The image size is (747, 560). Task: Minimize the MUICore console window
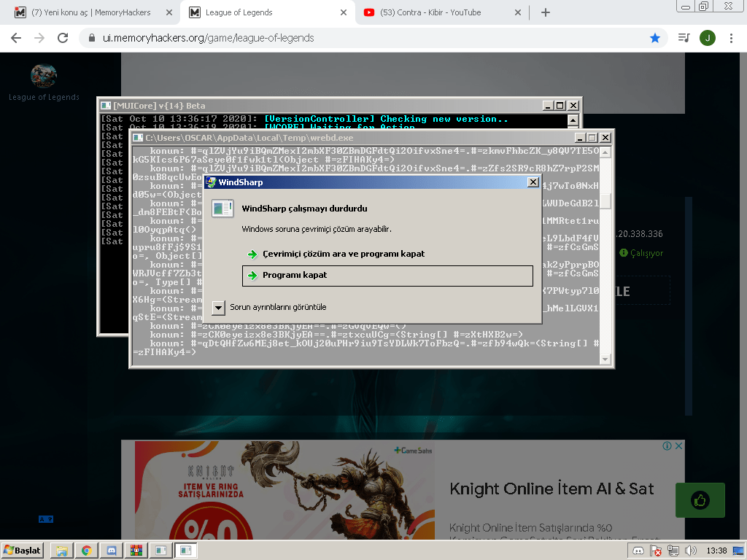[x=548, y=106]
